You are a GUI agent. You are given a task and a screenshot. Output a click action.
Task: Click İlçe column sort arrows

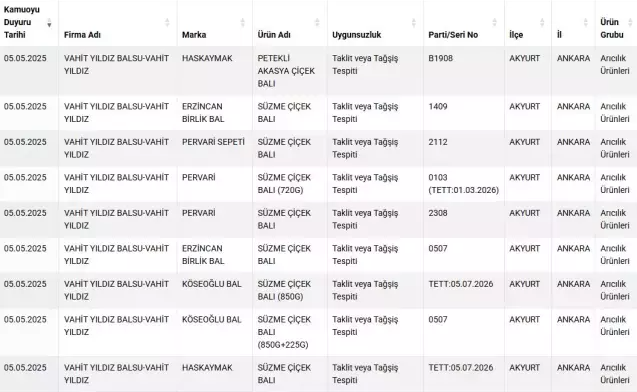[x=542, y=22]
